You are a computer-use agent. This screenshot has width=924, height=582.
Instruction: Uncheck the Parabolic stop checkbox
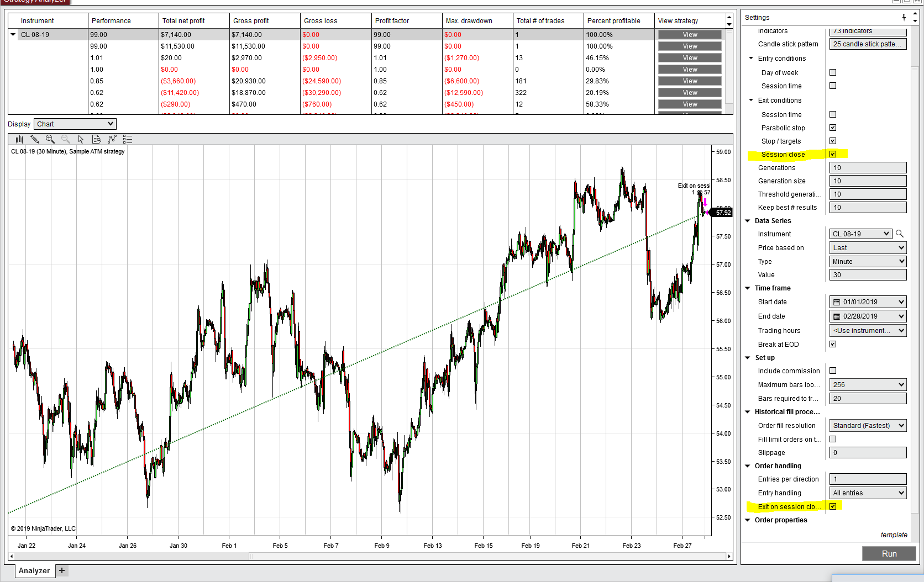tap(833, 128)
